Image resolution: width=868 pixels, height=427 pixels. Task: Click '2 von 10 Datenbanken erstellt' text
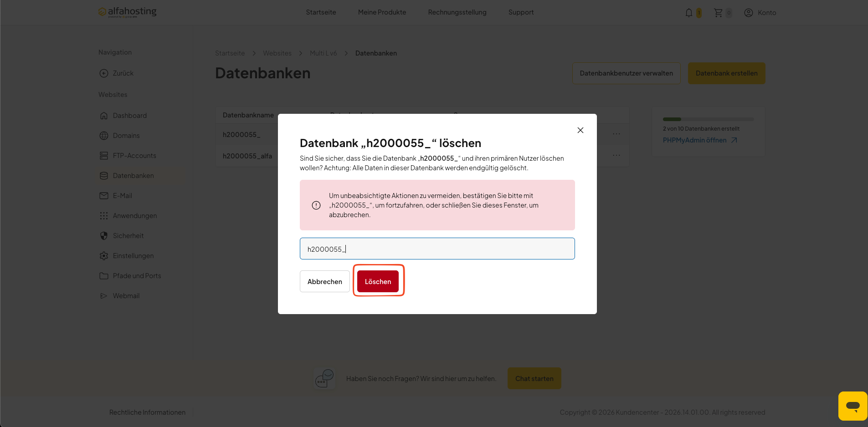[x=701, y=129]
